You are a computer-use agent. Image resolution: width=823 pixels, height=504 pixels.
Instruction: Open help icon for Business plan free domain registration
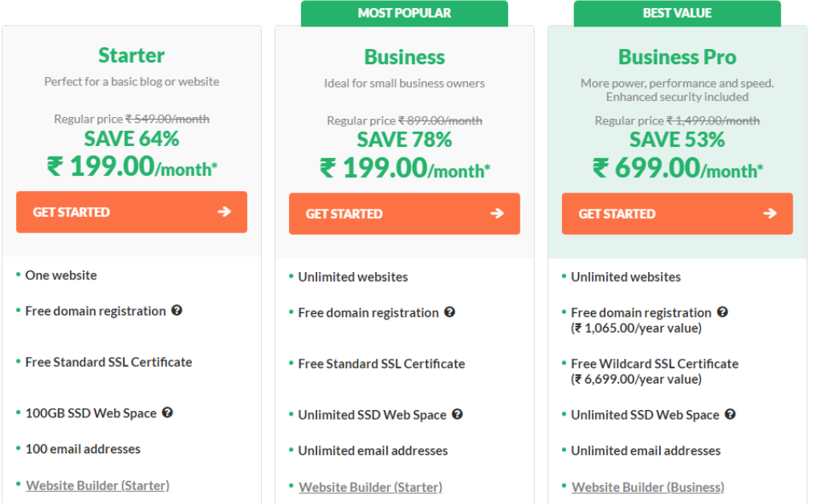click(x=450, y=312)
